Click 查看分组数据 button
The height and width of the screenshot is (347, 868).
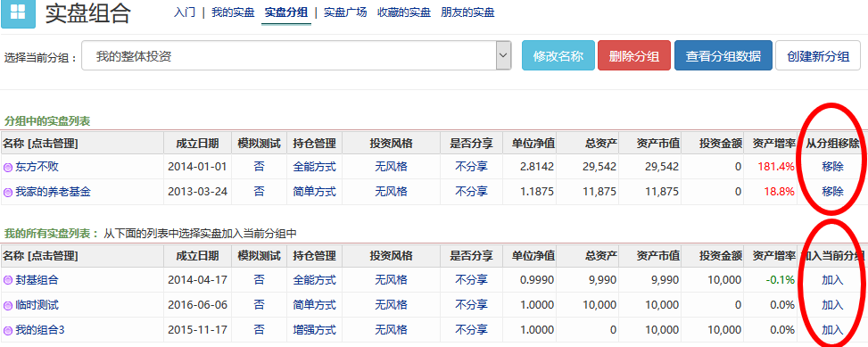[723, 55]
